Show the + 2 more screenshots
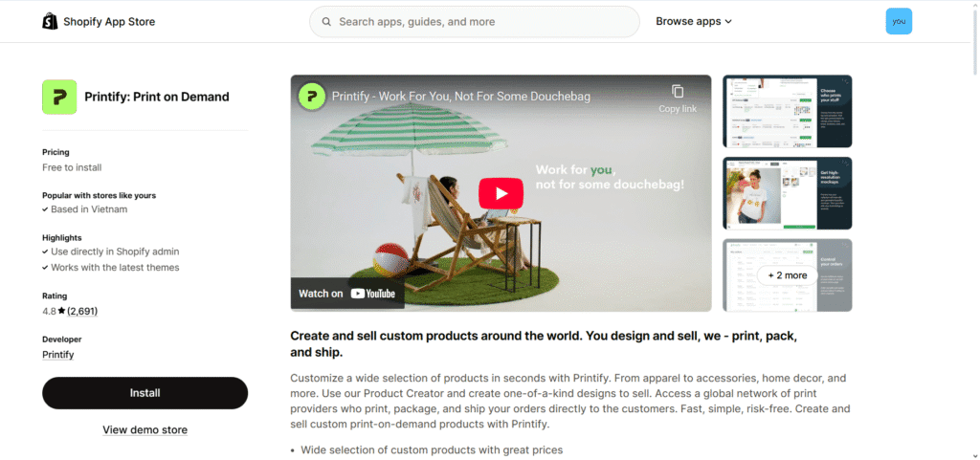This screenshot has height=460, width=980. 787,275
